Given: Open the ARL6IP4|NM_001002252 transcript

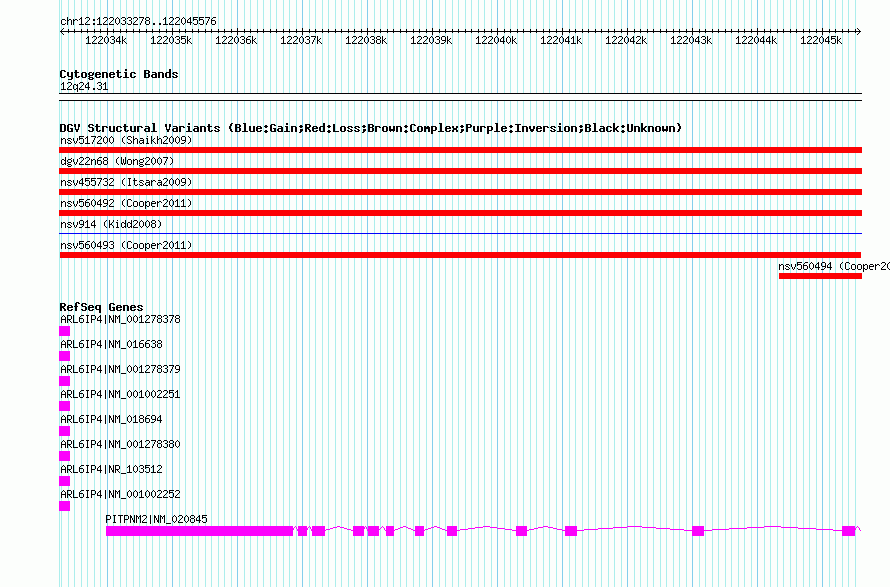Looking at the screenshot, I should point(120,494).
